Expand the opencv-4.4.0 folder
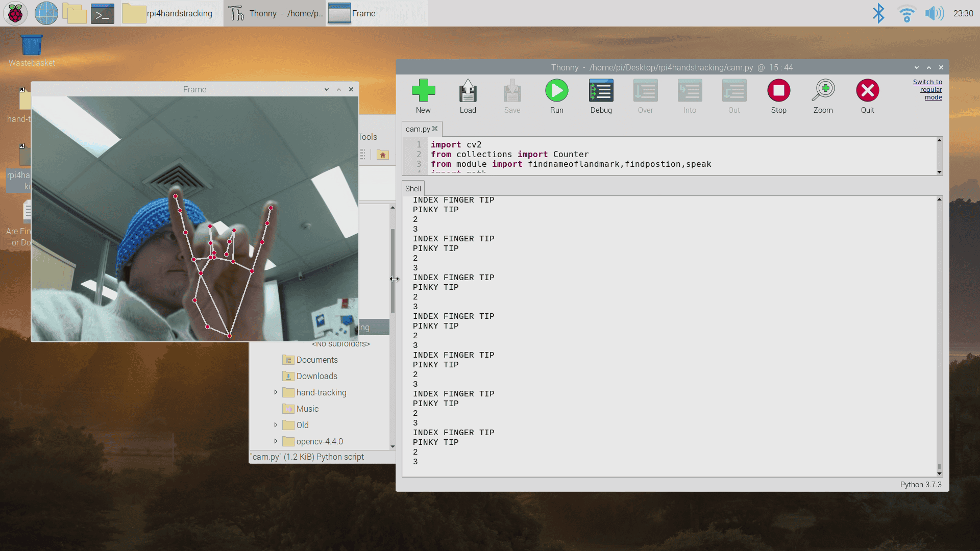Screen dimensions: 980x551 [276, 441]
